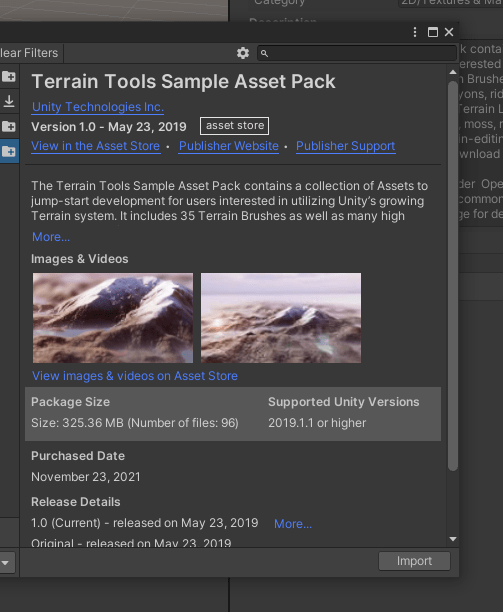
Task: Open the dropdown arrow next to the Import bar
Action: coord(5,562)
